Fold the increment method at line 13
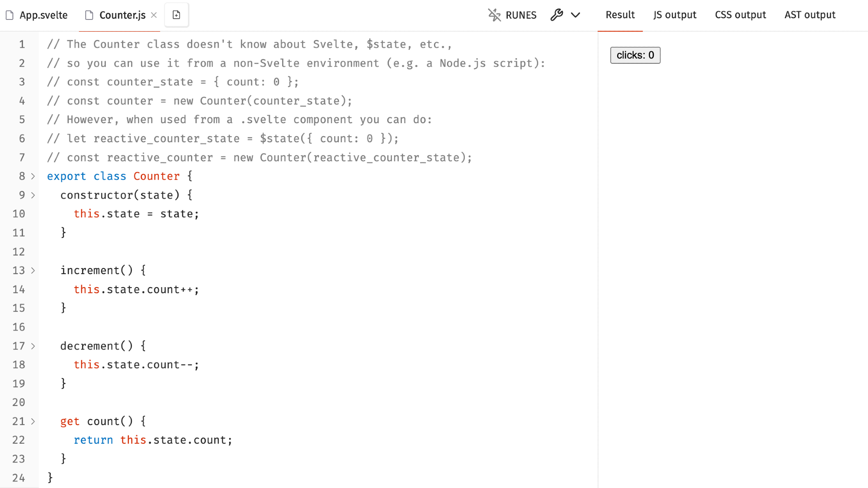Image resolution: width=868 pixels, height=488 pixels. pos(33,271)
